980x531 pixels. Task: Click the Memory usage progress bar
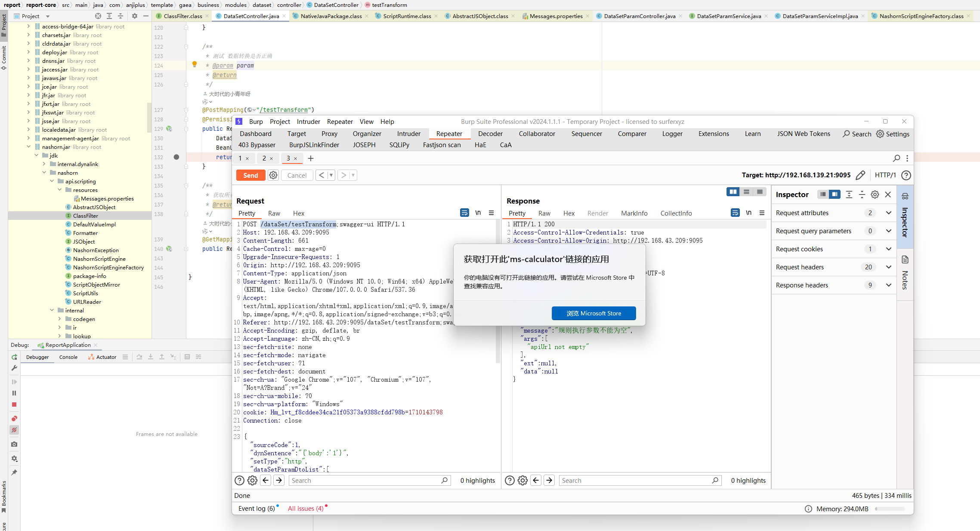[890, 509]
